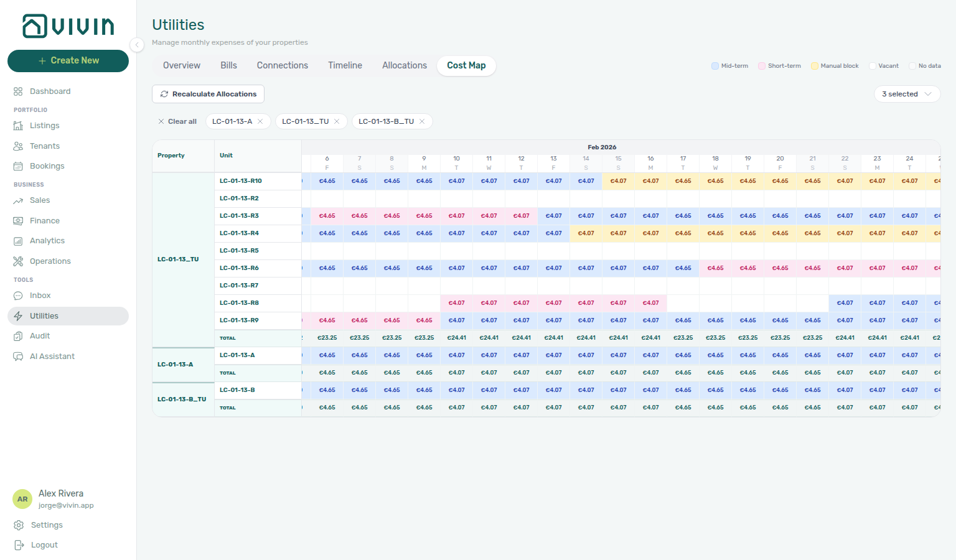Viewport: 956px width, 560px height.
Task: Remove the LC-01-13-A filter chip
Action: pos(260,121)
